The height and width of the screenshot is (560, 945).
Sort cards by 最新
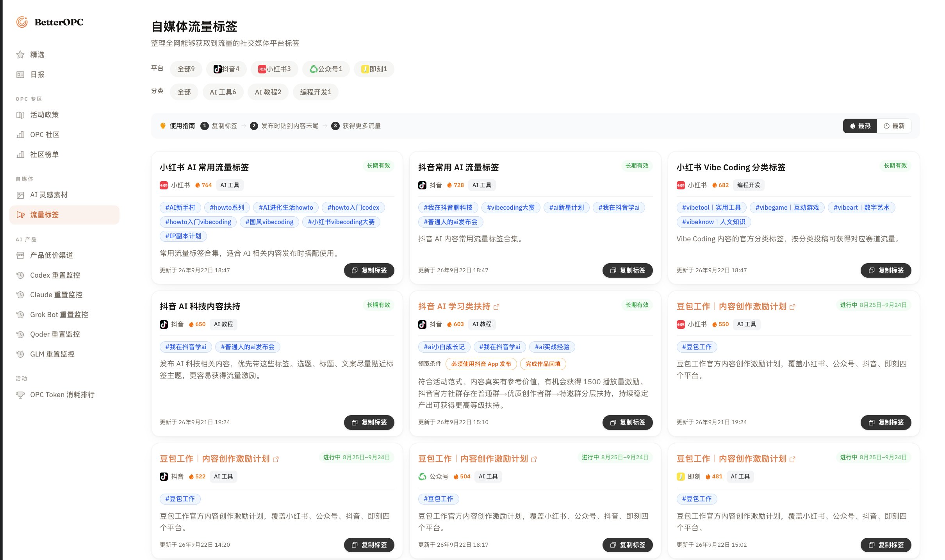(894, 126)
